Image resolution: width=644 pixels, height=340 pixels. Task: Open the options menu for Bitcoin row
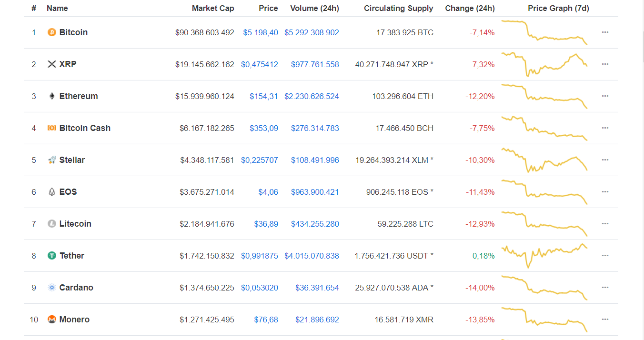point(605,32)
